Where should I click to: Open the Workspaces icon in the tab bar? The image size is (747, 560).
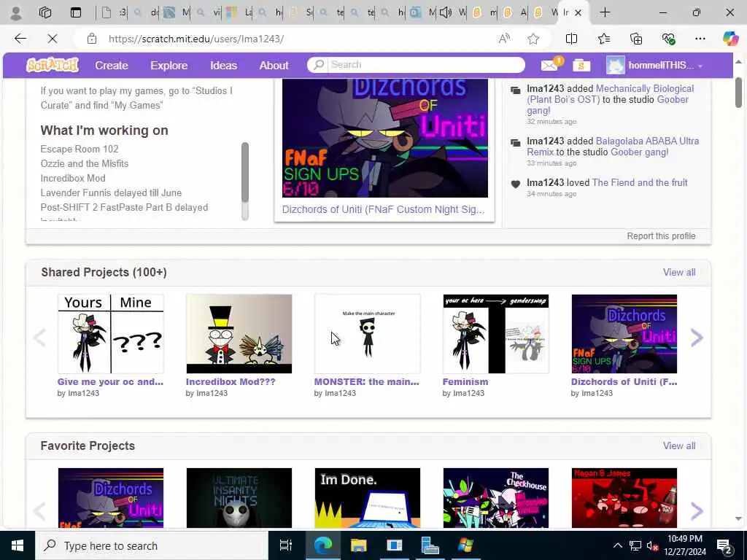click(45, 13)
